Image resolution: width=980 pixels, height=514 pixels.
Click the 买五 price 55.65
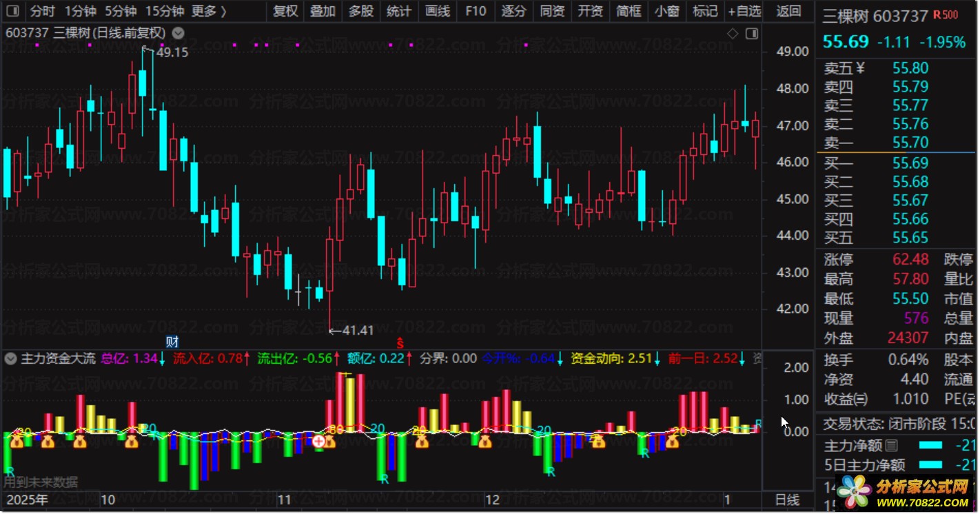pyautogui.click(x=910, y=238)
